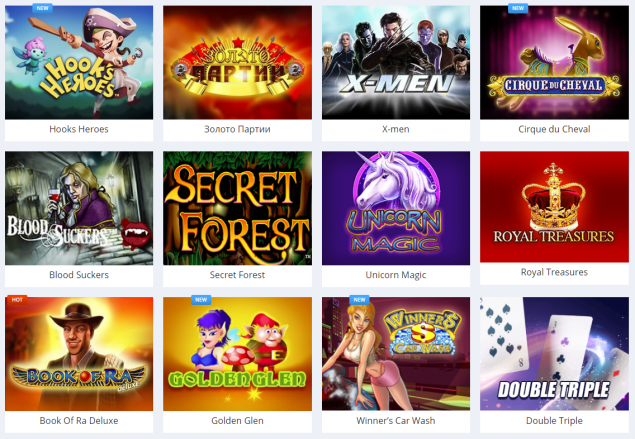Click the NEW badge on Hooks Heroes
The width and height of the screenshot is (635, 439).
click(43, 8)
